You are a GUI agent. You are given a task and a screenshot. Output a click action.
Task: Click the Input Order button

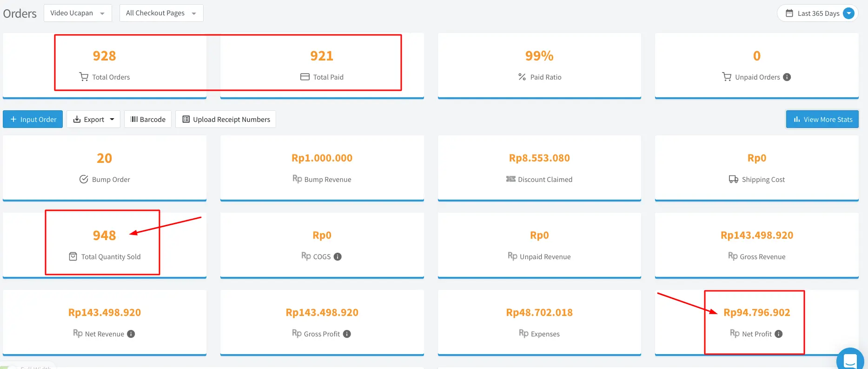click(x=33, y=120)
